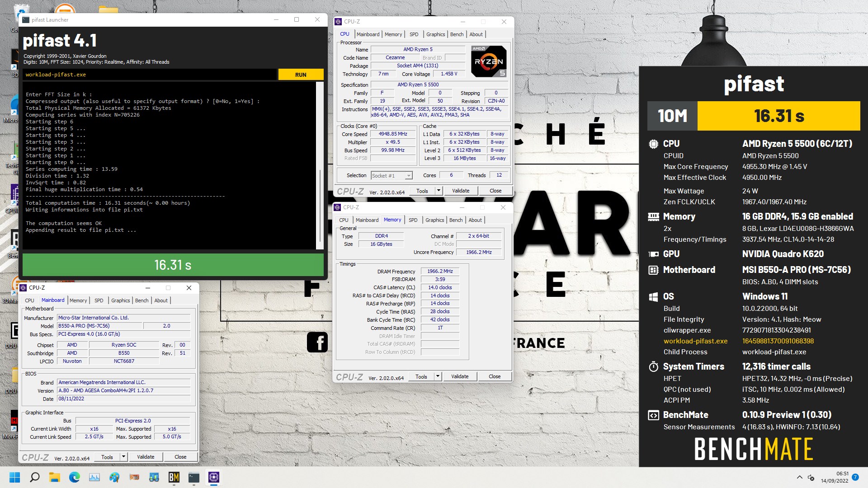This screenshot has width=868, height=488.
Task: Click the workload-pifast.exe input field
Action: pyautogui.click(x=150, y=75)
